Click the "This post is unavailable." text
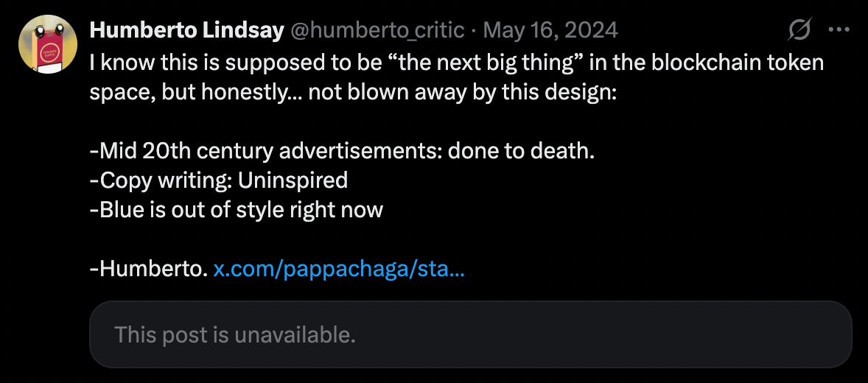The height and width of the screenshot is (383, 868). point(235,334)
